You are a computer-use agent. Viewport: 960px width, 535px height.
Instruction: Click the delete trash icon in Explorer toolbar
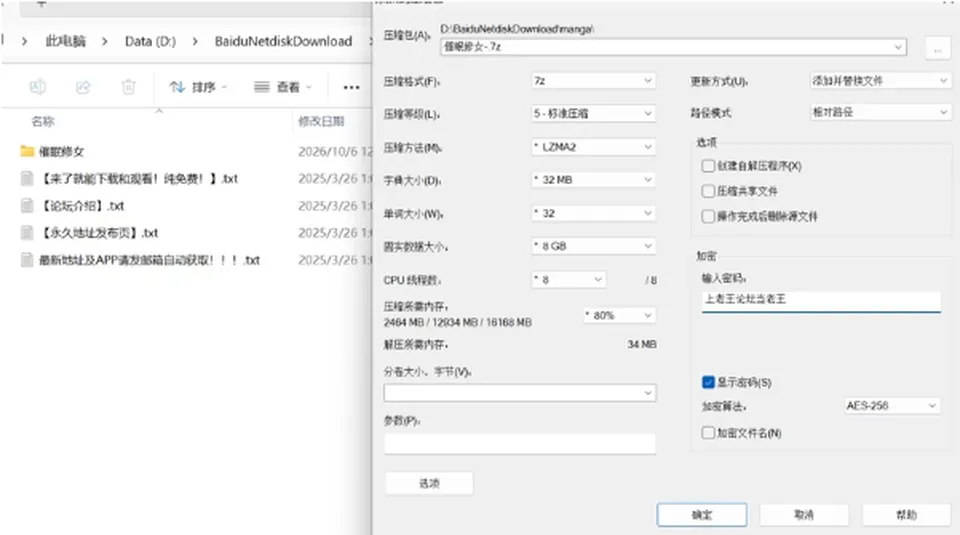point(128,87)
